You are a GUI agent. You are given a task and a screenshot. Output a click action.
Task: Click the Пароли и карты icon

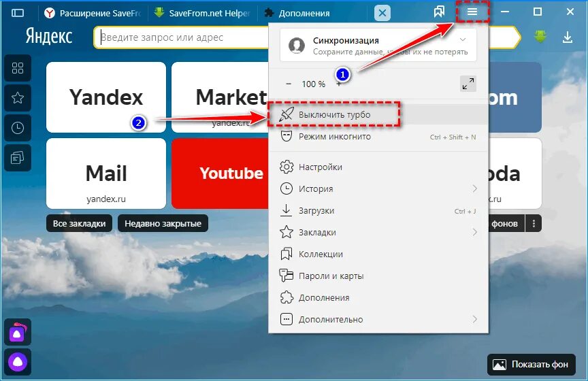click(286, 276)
